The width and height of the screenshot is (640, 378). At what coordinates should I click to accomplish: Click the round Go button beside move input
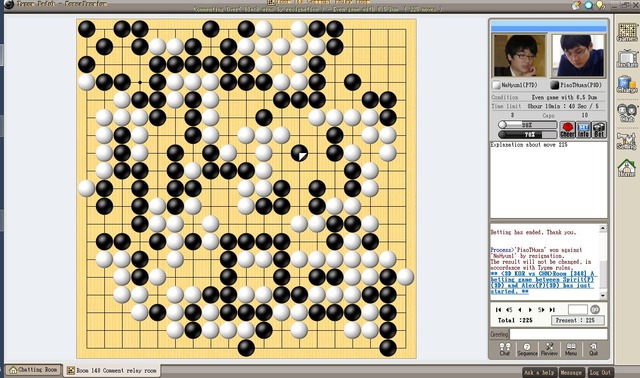pos(595,309)
